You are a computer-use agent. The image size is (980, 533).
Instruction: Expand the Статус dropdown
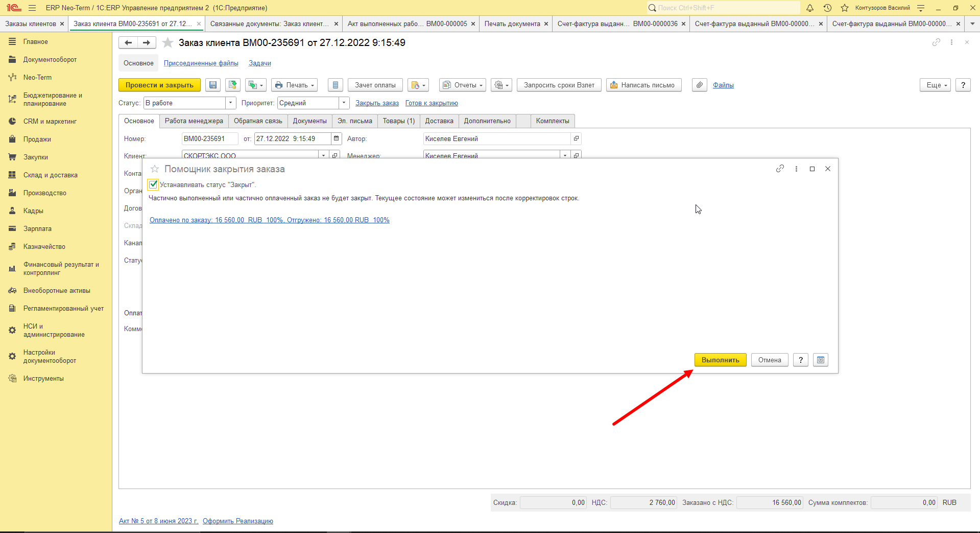coord(231,103)
